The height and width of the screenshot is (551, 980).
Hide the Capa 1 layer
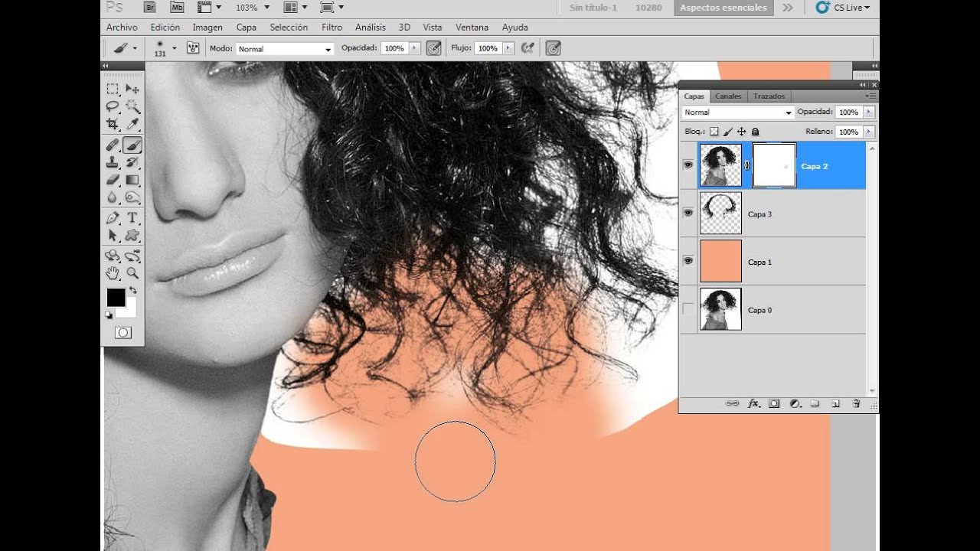click(688, 261)
